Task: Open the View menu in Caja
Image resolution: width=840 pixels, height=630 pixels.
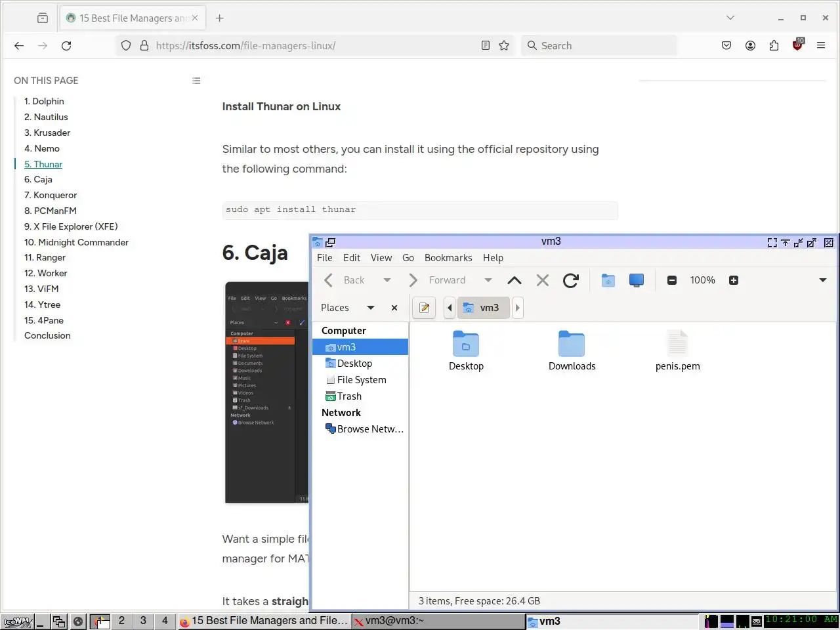Action: (x=381, y=258)
